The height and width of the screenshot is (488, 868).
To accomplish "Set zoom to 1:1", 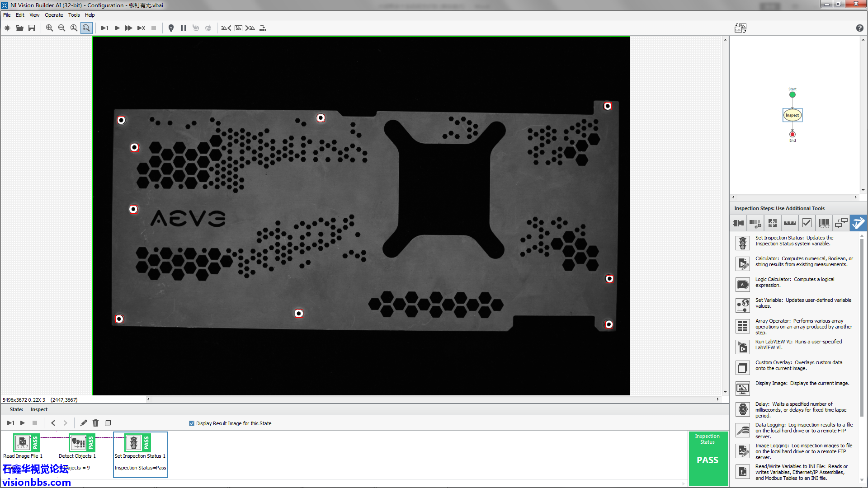I will coord(74,28).
